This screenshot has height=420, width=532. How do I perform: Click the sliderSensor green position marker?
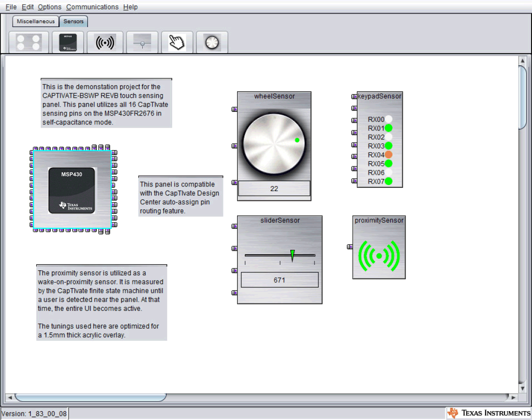293,255
